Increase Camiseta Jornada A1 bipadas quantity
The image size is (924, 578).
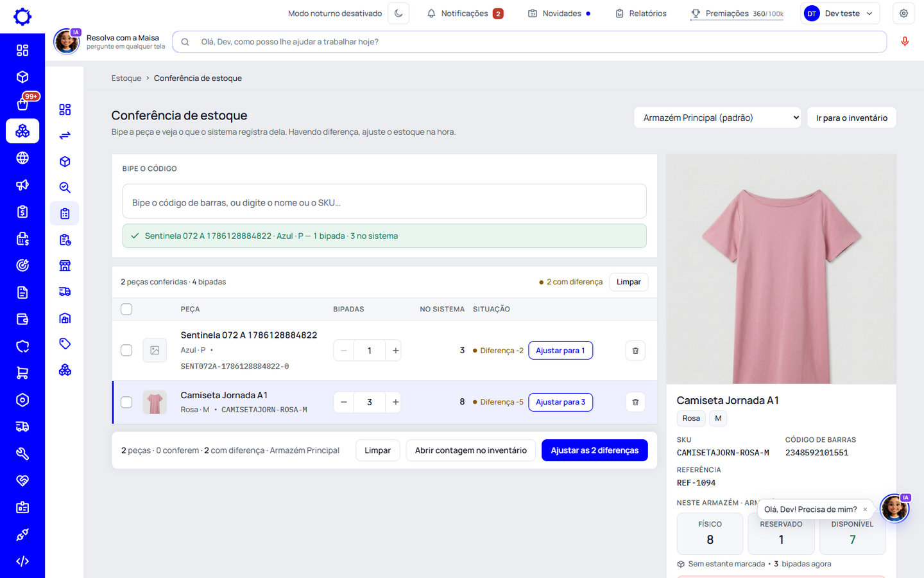[395, 402]
